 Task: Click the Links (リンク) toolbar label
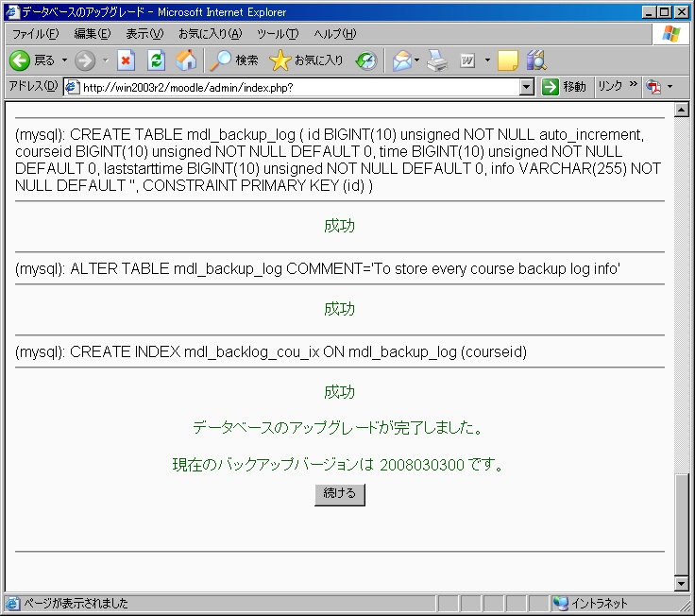(610, 86)
